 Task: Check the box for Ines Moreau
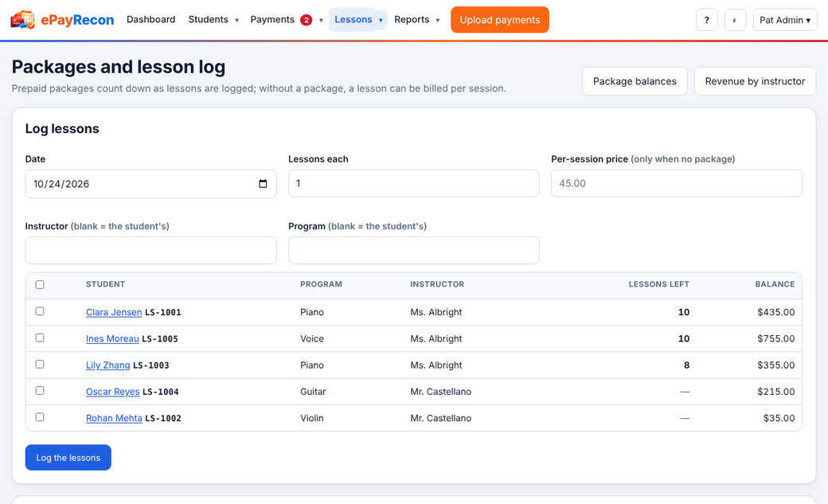[40, 338]
